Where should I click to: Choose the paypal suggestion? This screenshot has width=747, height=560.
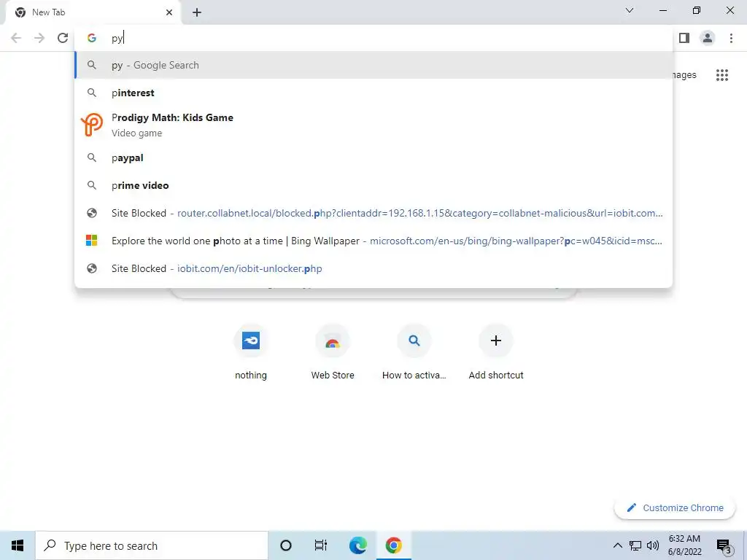pos(373,157)
